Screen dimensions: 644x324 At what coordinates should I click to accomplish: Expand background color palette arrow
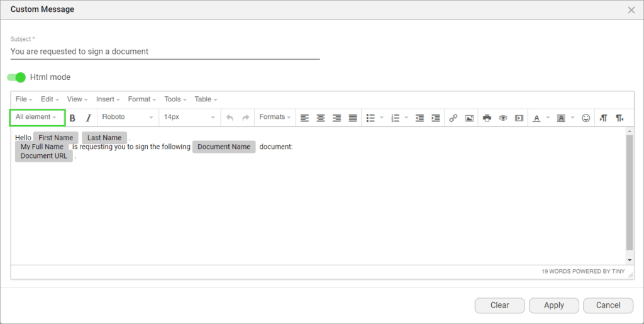click(x=572, y=118)
